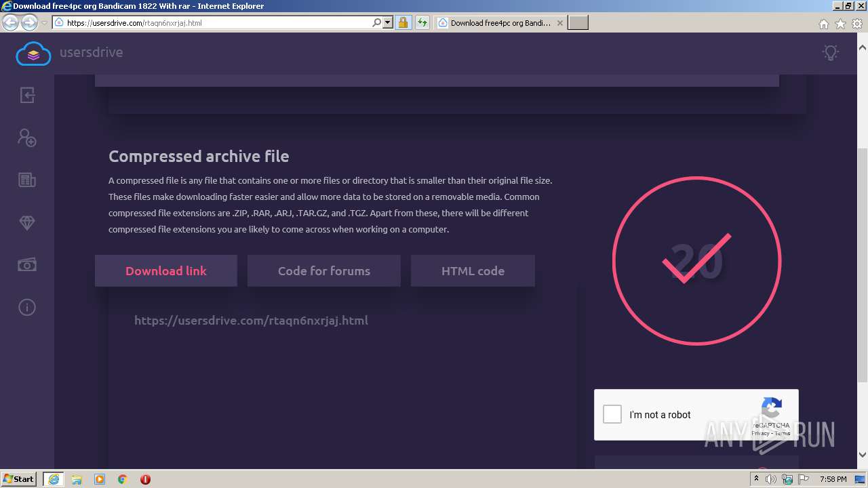
Task: Click the diamond premium sidebar icon
Action: (x=27, y=222)
